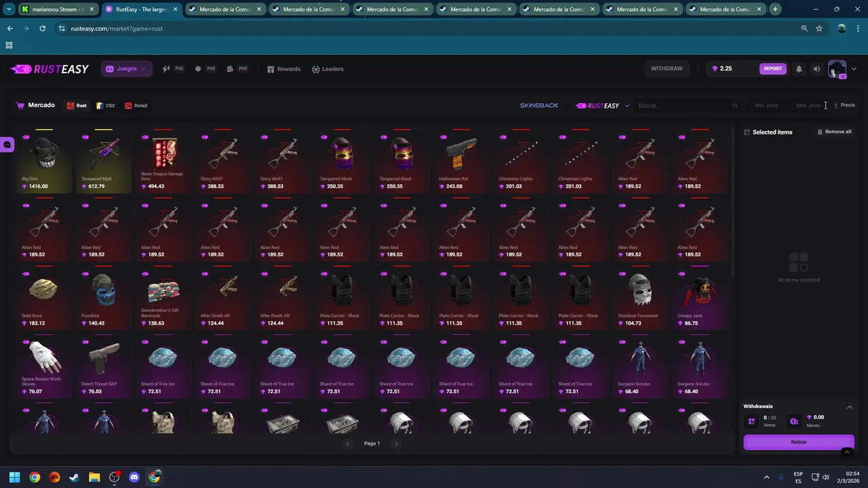Go to the next market page

coord(397,444)
